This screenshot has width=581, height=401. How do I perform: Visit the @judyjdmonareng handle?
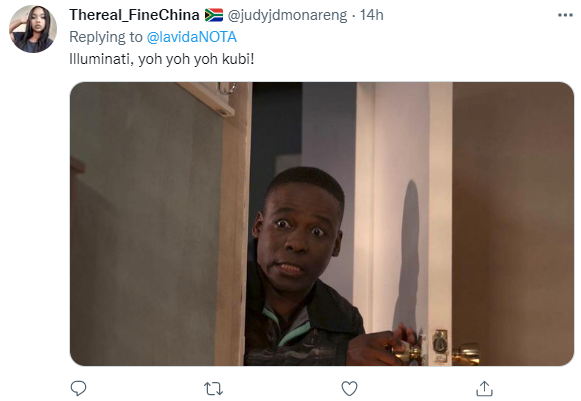(287, 16)
